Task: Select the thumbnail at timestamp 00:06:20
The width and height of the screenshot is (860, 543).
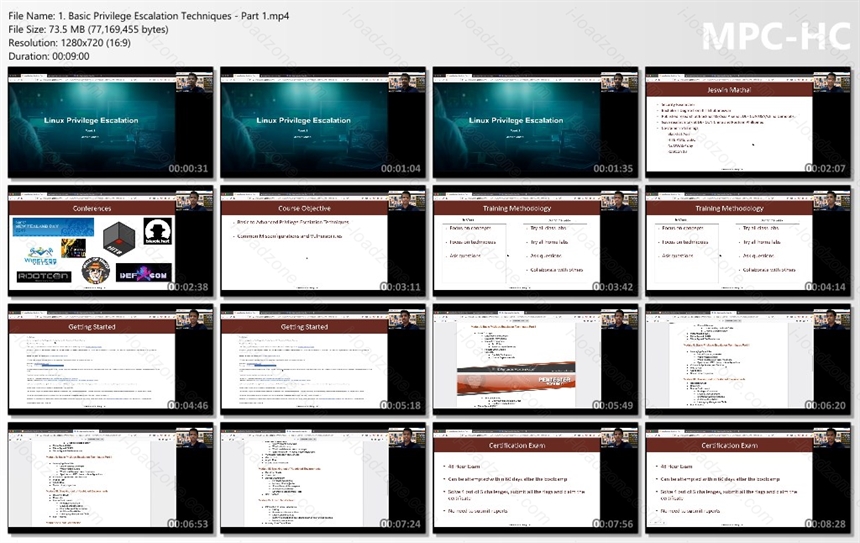Action: 748,360
